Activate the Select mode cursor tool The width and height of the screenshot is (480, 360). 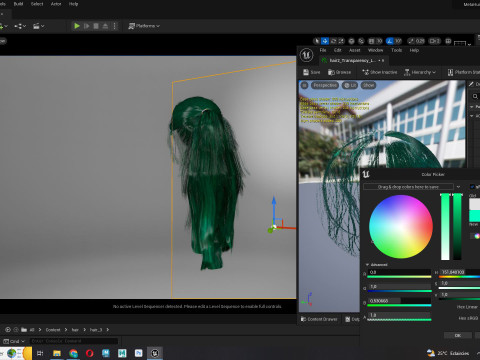317,41
